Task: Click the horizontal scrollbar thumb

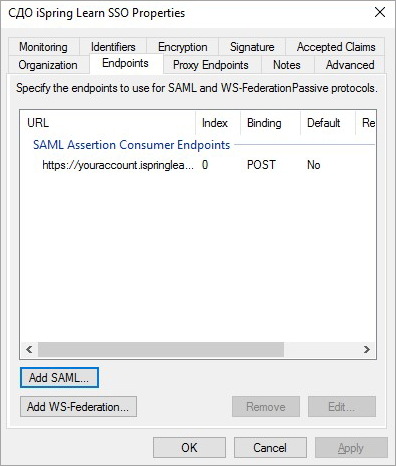Action: (x=161, y=349)
